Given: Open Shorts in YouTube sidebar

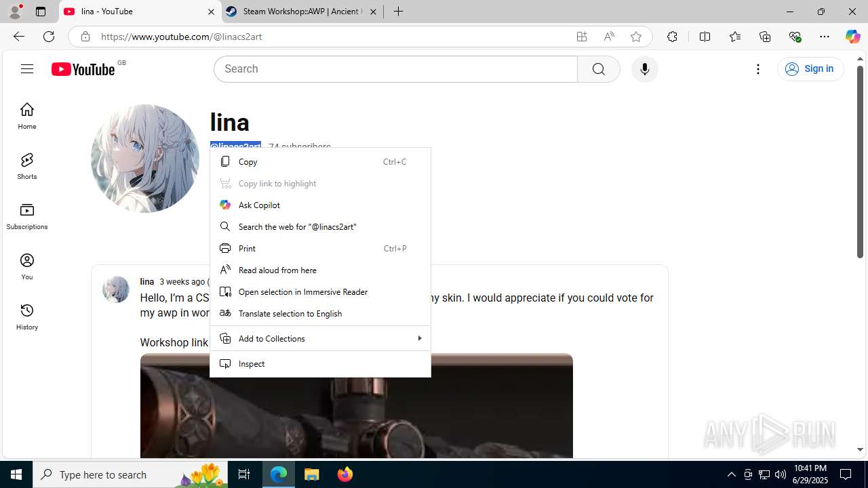Looking at the screenshot, I should (x=27, y=166).
